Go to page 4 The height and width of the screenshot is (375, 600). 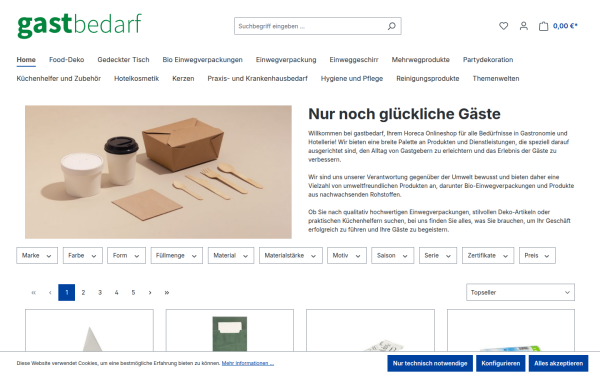[117, 292]
